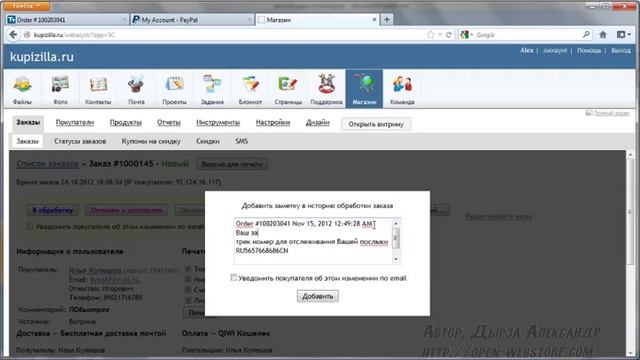Open the Список заказов link
The image size is (640, 360).
(47, 164)
